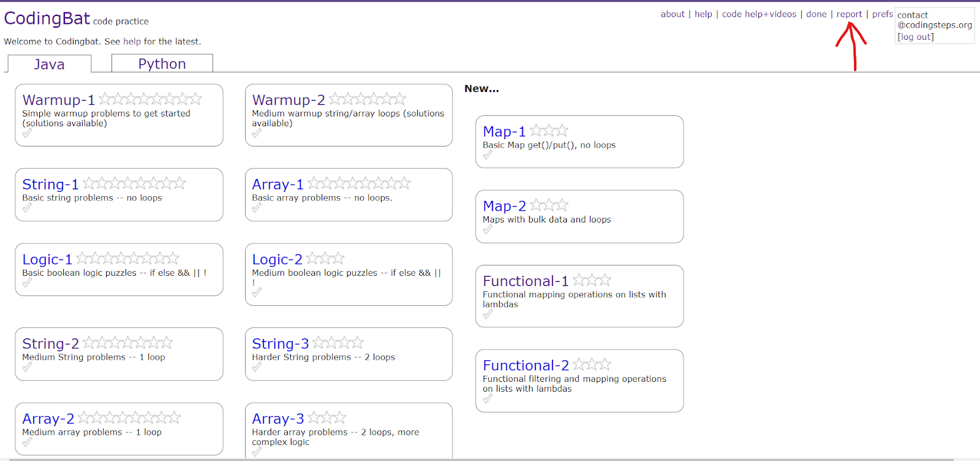Screen dimensions: 980x461
Task: Click the Array-1 star rating
Action: (359, 183)
